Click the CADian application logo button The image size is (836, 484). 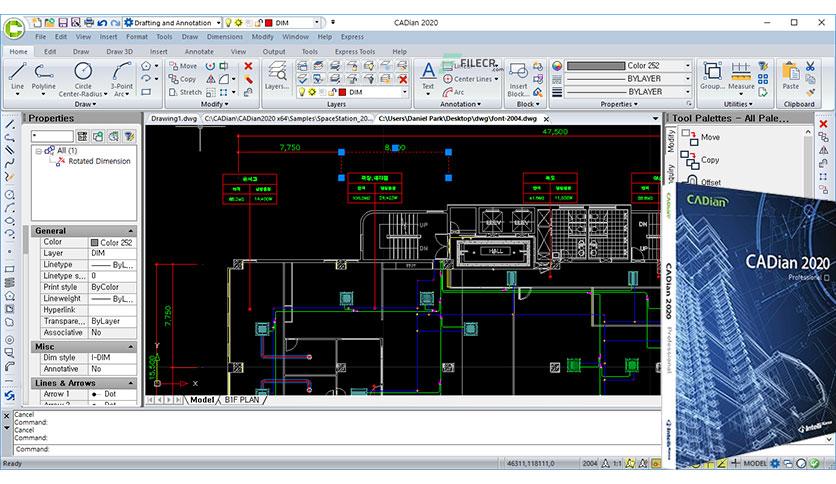coord(13,28)
